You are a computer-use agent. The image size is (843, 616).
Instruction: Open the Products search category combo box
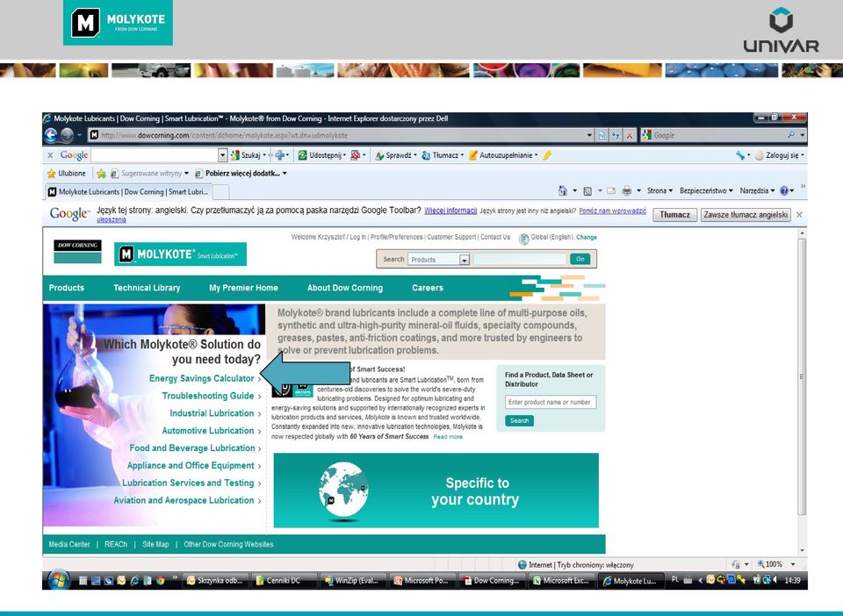click(438, 260)
